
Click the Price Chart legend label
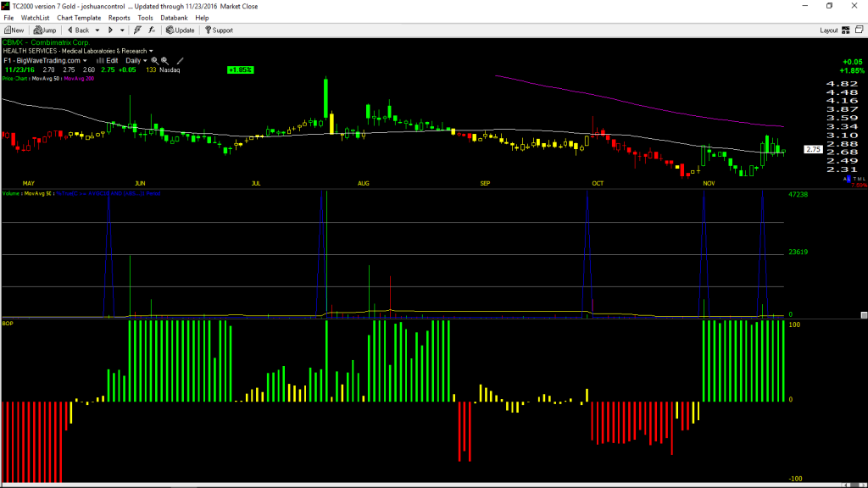tap(15, 79)
